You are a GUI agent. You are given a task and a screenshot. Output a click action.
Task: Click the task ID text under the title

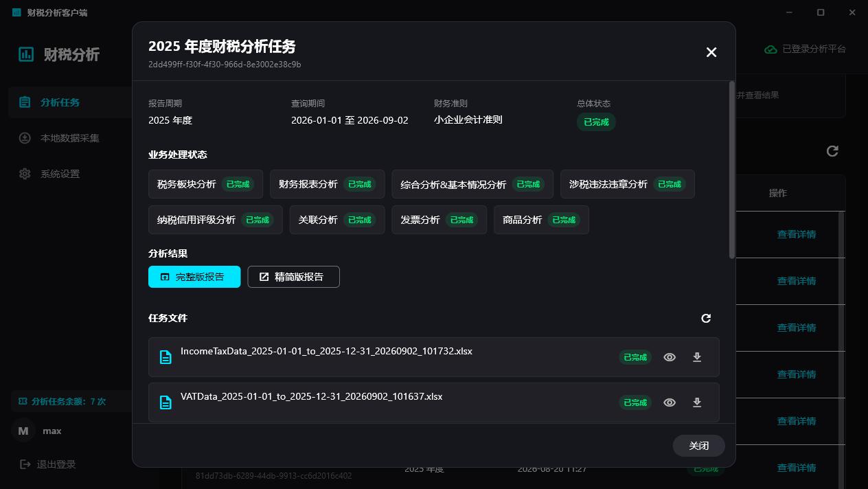pos(225,65)
